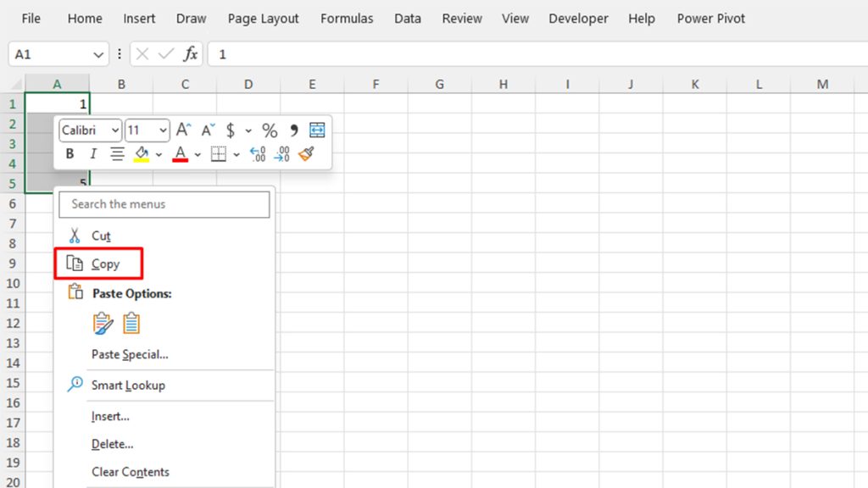Open the Font Color dropdown arrow
The height and width of the screenshot is (488, 868).
(x=198, y=154)
